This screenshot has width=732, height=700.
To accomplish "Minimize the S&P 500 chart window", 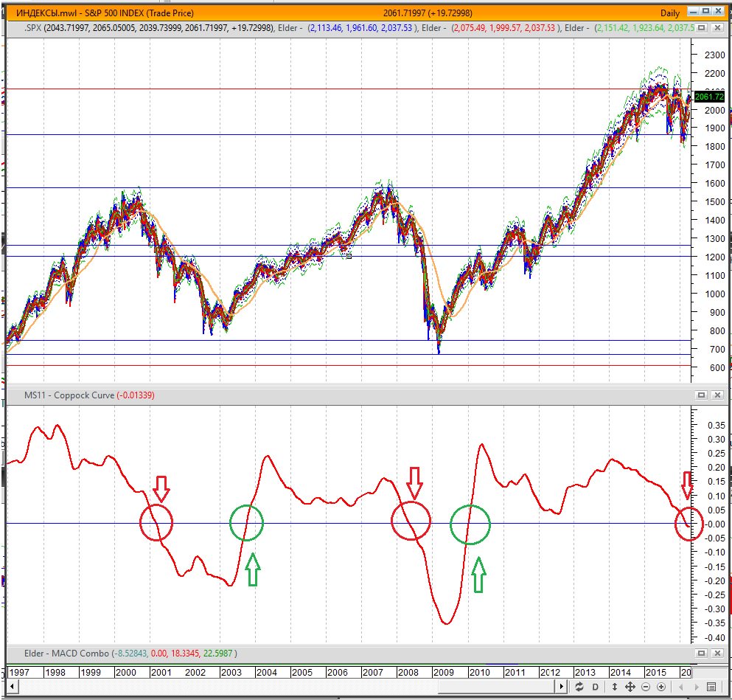I will point(694,11).
